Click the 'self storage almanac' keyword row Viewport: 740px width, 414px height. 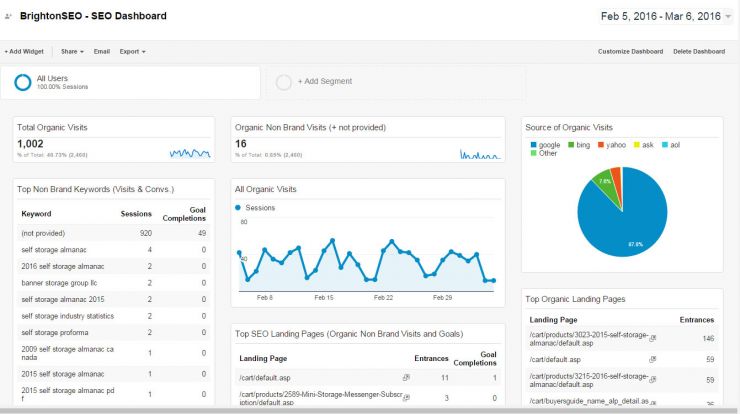click(113, 250)
